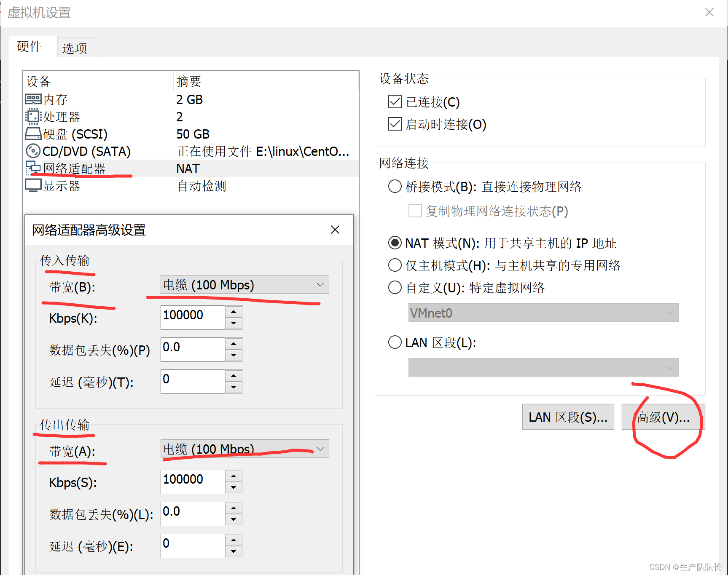Image resolution: width=728 pixels, height=575 pixels.
Task: Select NAT 模式(N) radio button
Action: pyautogui.click(x=395, y=243)
